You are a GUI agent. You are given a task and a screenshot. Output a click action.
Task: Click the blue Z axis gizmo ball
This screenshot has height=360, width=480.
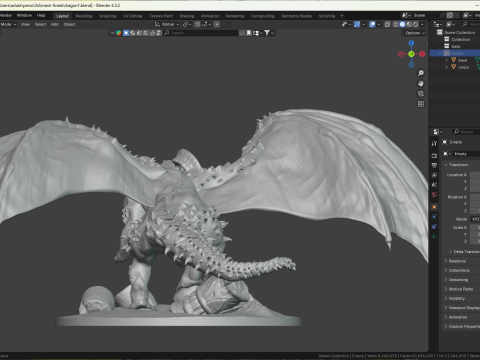[x=411, y=43]
